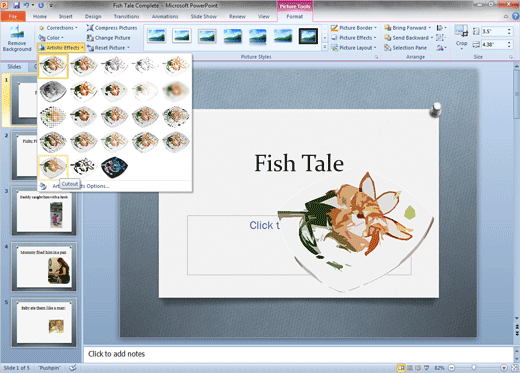Click the notes pane to add notes
Screen dimensions: 520x373
pyautogui.click(x=298, y=354)
